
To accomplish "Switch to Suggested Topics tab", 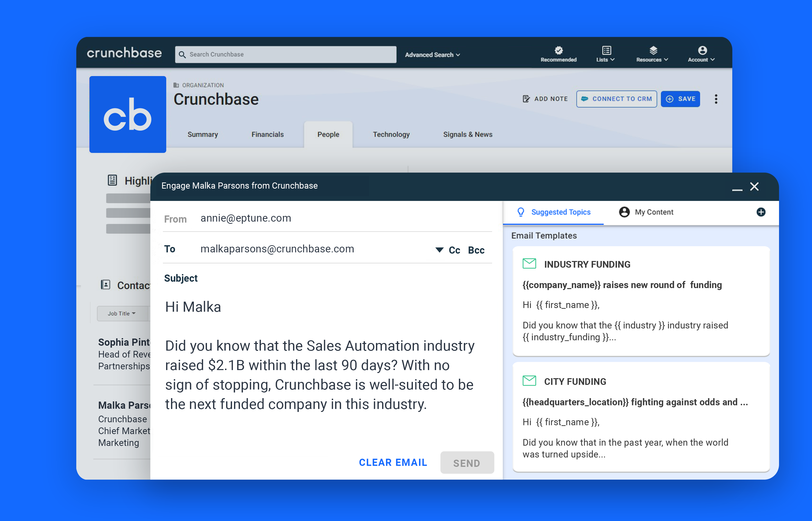I will click(x=554, y=212).
